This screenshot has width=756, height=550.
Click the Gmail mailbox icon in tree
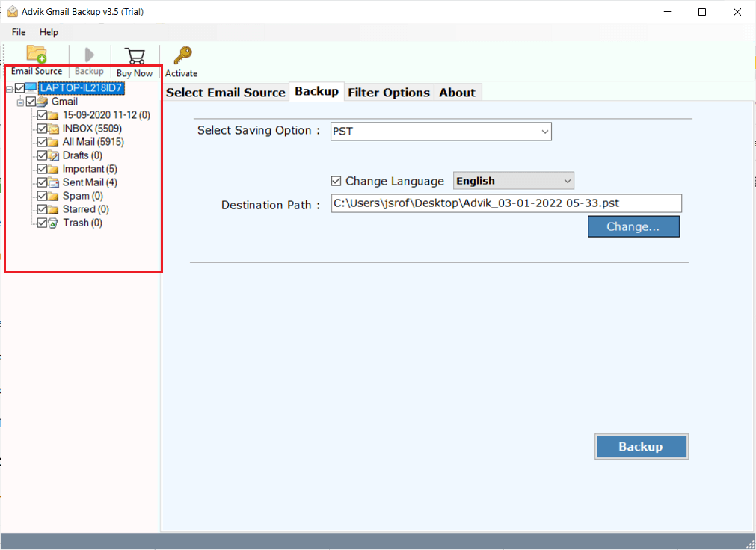(43, 102)
